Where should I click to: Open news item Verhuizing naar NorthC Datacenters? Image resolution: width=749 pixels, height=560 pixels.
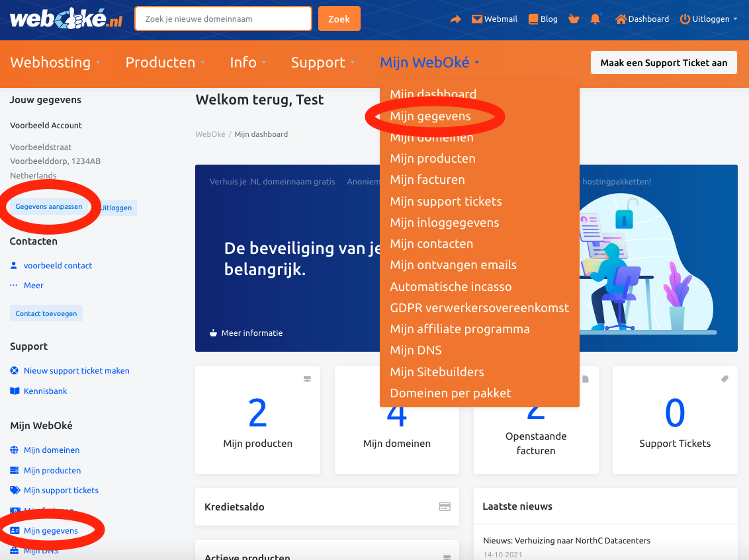[566, 540]
